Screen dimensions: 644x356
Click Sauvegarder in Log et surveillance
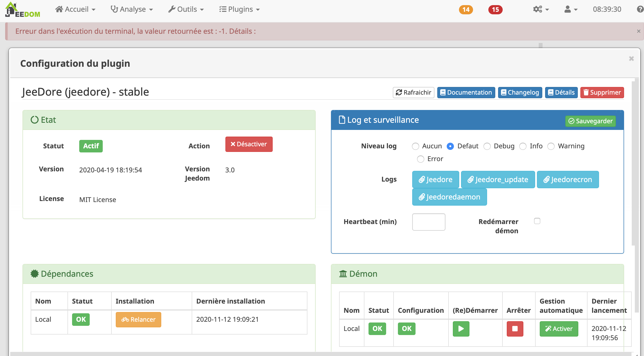[x=590, y=121]
